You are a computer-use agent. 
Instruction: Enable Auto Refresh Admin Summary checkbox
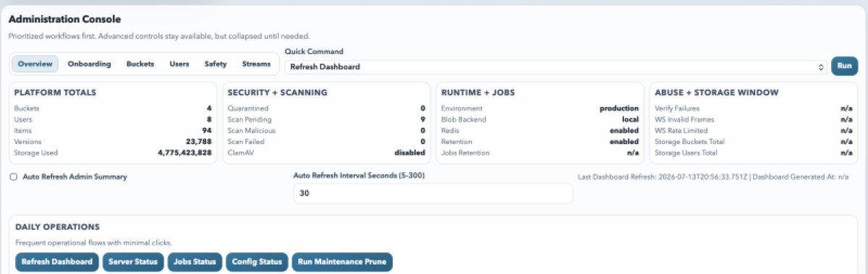tap(14, 176)
